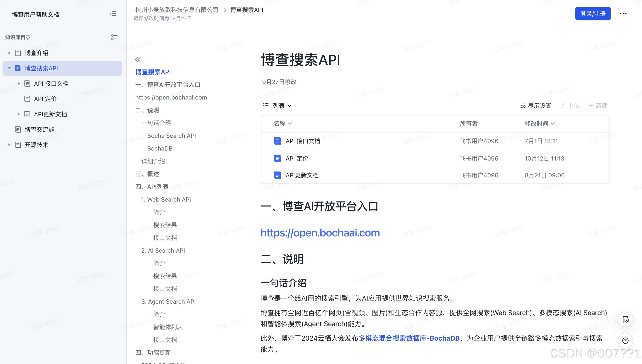The image size is (642, 364).
Task: Select API 接口文档 in the sidebar tree
Action: tap(51, 84)
